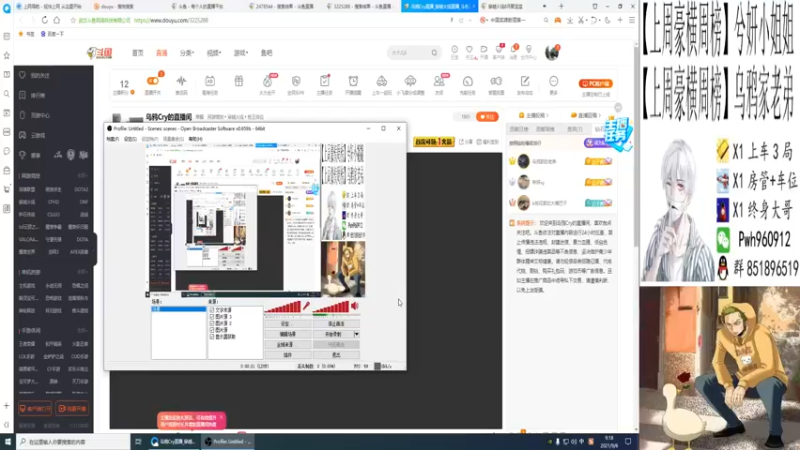800x450 pixels.
Task: Click the browser home icon
Action: tap(57, 20)
